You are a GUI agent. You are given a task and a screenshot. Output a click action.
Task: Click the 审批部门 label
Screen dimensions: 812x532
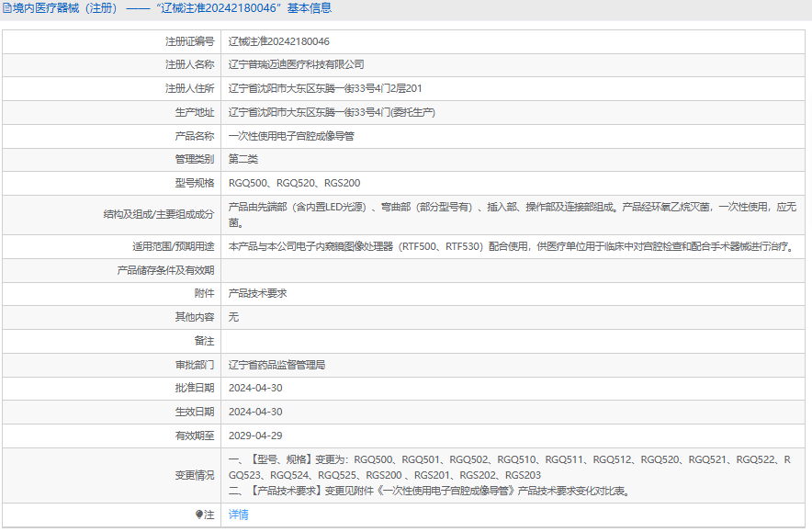click(195, 365)
